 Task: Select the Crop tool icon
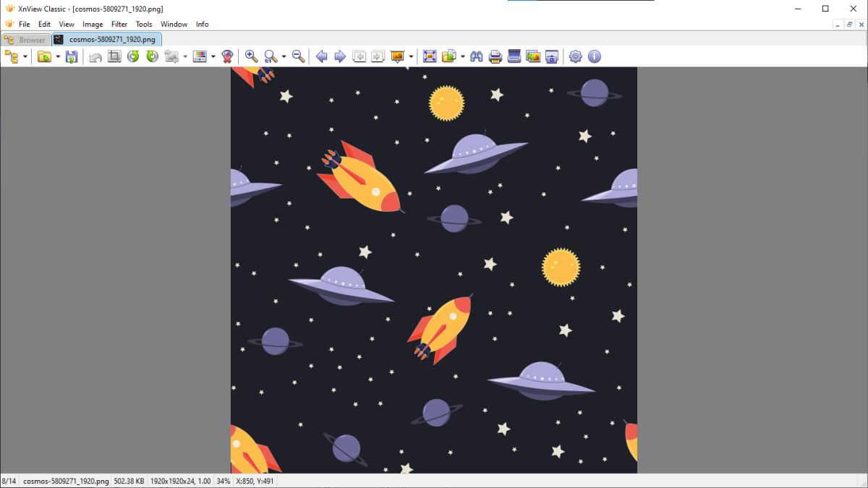coord(114,56)
